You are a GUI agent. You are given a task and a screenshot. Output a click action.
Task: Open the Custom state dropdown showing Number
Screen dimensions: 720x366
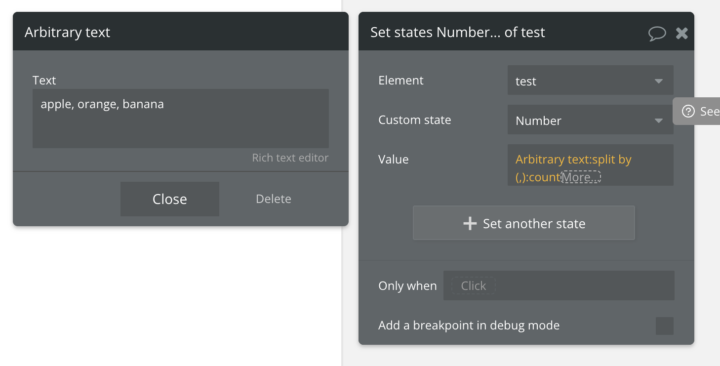point(590,119)
